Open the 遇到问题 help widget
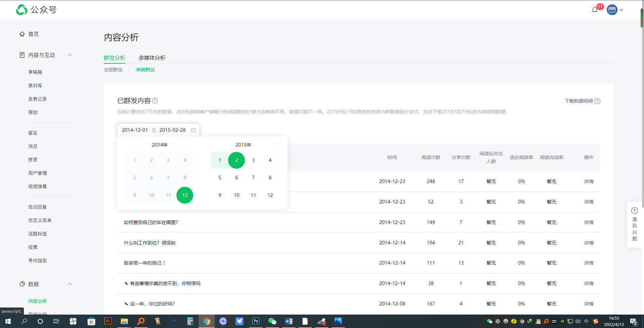Screen dimensions: 644x328 (635, 225)
